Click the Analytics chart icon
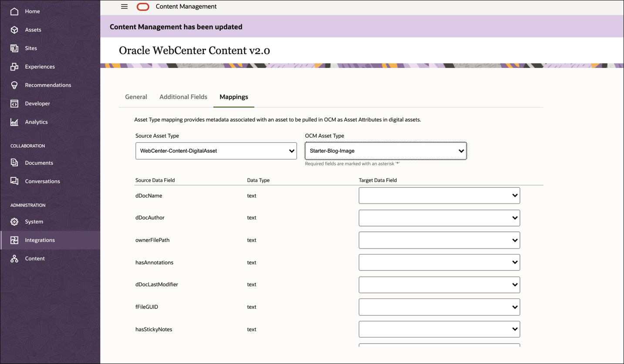This screenshot has width=624, height=364. [14, 122]
